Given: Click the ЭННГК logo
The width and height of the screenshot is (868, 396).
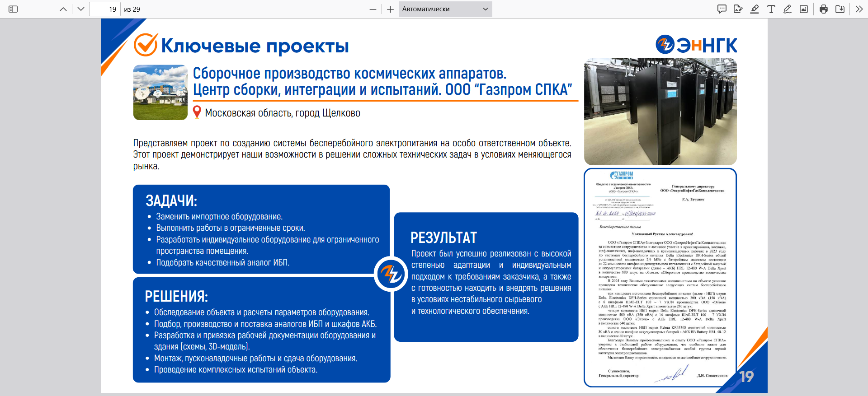Looking at the screenshot, I should 696,45.
